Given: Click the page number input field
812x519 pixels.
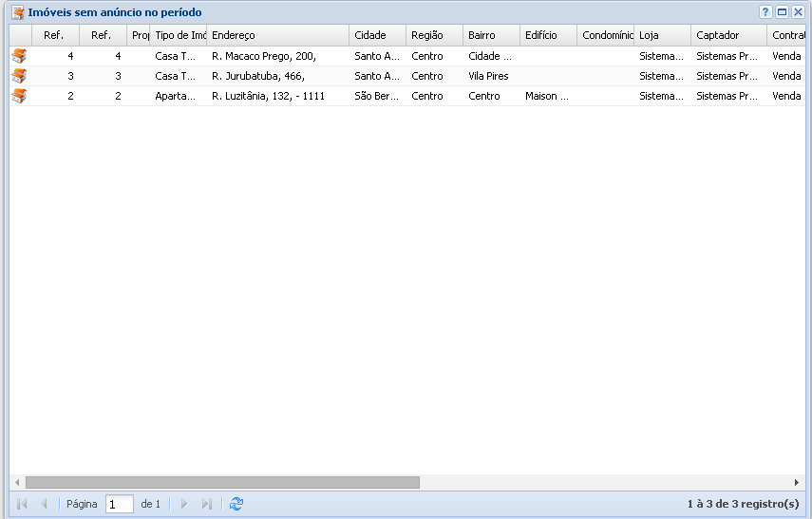Looking at the screenshot, I should point(119,505).
